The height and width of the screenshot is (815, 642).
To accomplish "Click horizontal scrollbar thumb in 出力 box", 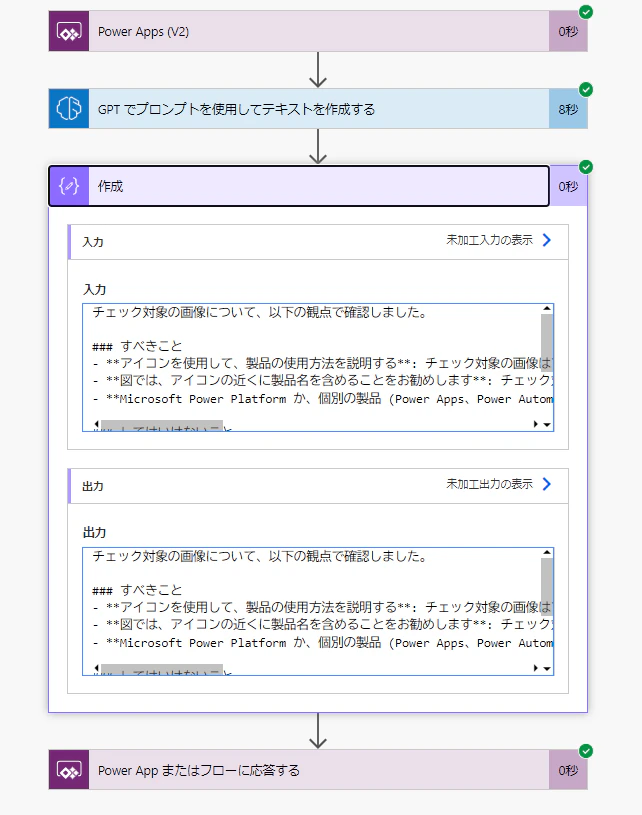I will click(162, 669).
